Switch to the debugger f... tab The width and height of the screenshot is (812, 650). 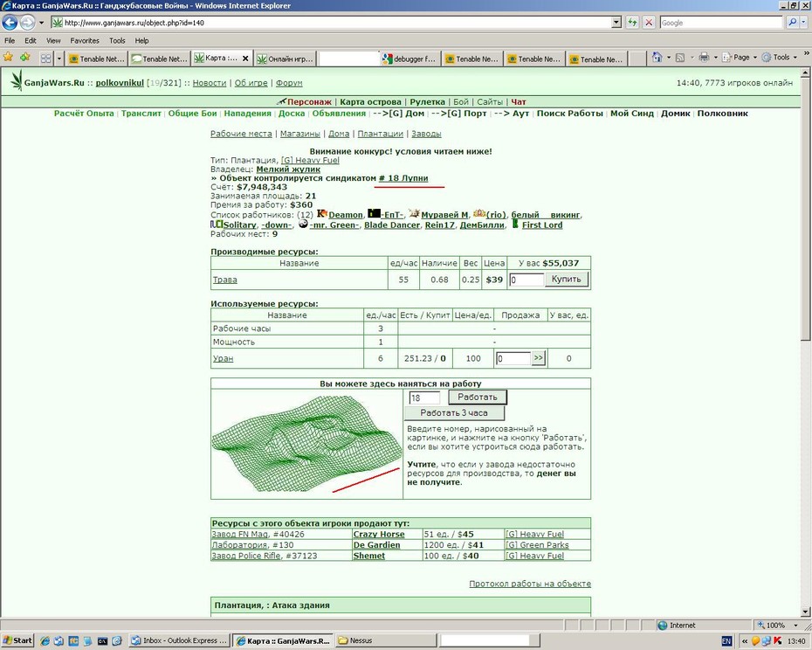point(410,59)
